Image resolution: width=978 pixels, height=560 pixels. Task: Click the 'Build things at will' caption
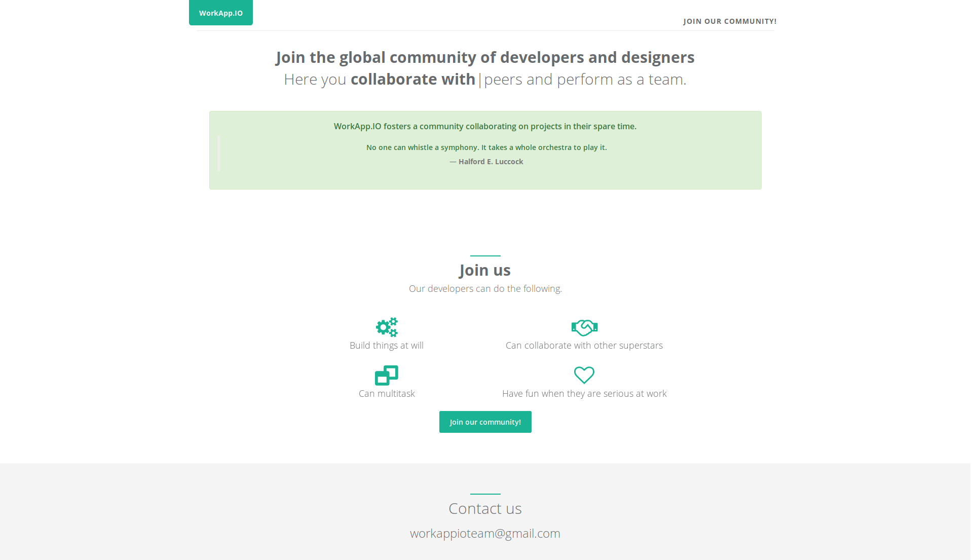click(386, 345)
